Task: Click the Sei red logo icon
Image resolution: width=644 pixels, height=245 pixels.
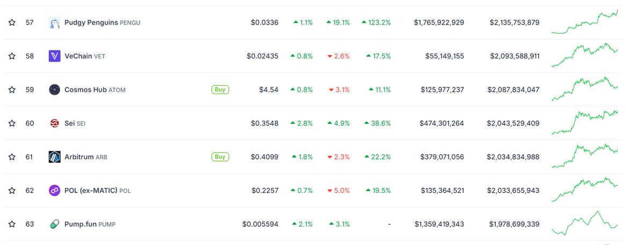Action: (54, 123)
